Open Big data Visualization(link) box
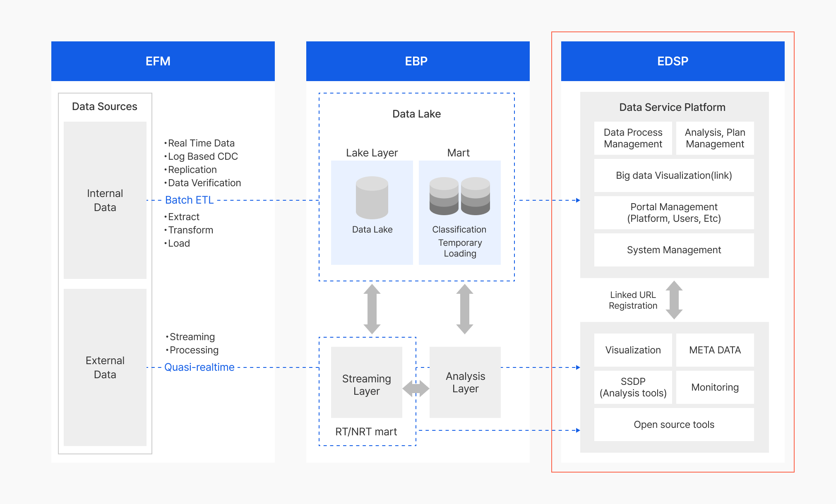 (674, 175)
